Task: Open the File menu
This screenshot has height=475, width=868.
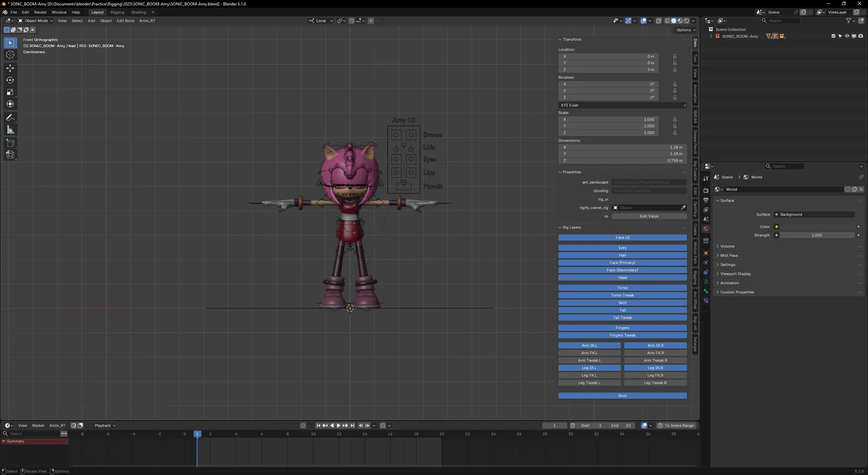Action: point(14,12)
